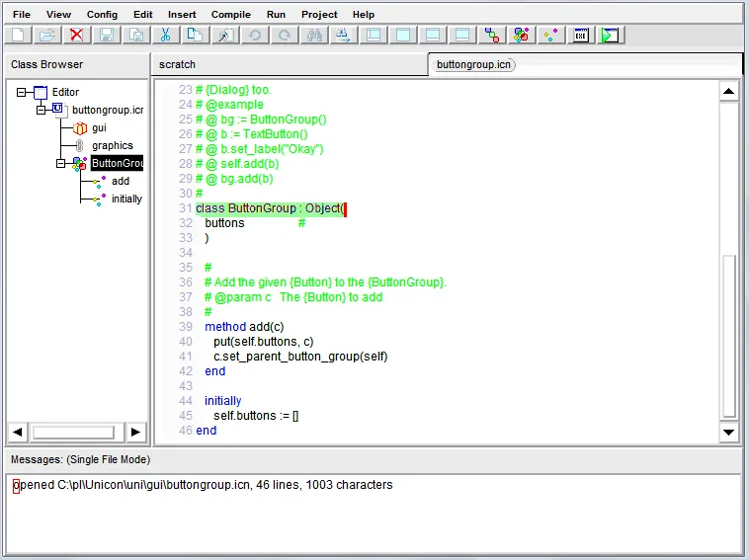Screen dimensions: 749x560
Task: Click line 31 'class ButtonGroup : Object('
Action: coord(270,208)
